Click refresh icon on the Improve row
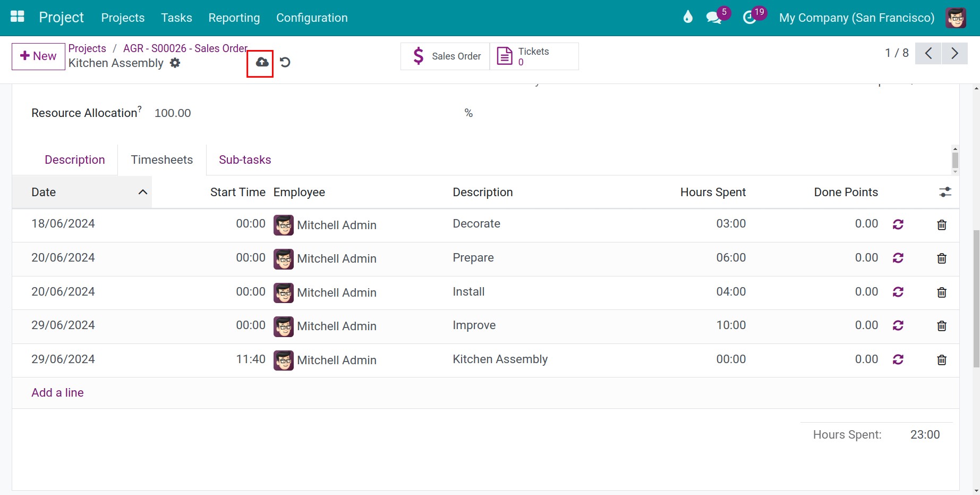 coord(898,325)
